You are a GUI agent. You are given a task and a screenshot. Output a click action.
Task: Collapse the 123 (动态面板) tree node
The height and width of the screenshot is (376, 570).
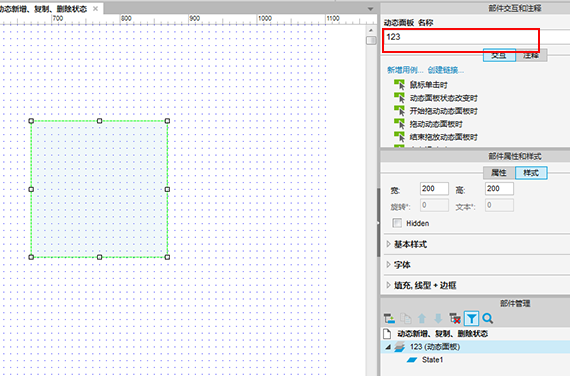click(388, 347)
